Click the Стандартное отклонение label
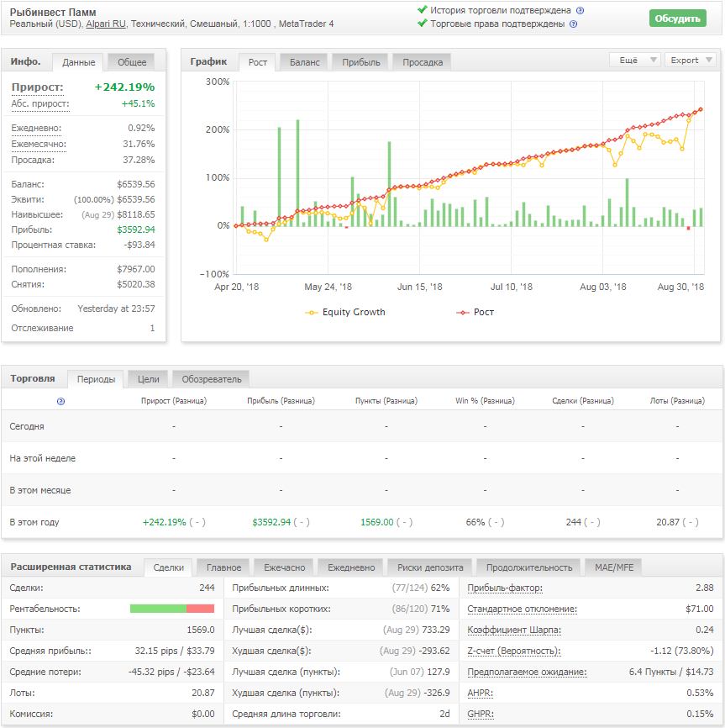 point(523,609)
